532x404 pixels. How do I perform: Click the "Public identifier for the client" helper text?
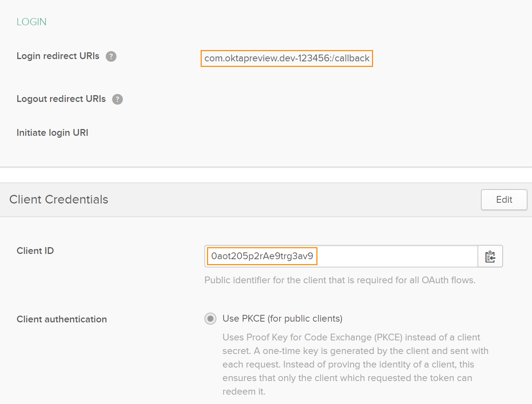pos(340,280)
